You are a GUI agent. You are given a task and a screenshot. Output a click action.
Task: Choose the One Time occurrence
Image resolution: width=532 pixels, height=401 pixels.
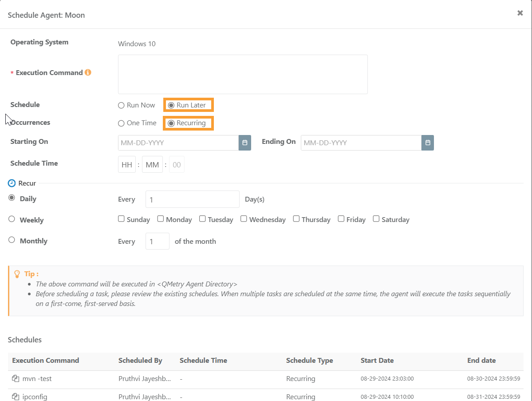121,123
